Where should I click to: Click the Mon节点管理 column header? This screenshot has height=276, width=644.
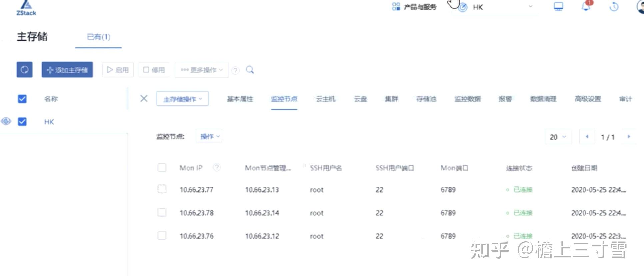[x=268, y=168]
